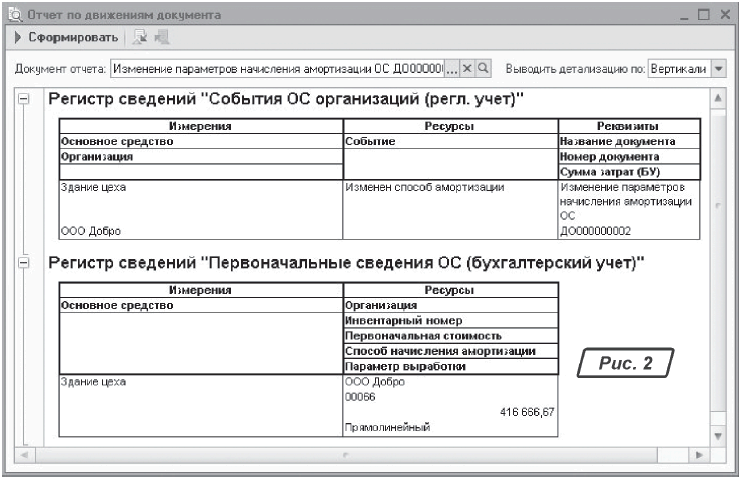The height and width of the screenshot is (479, 740).
Task: Select the 'Прямолинейный' depreciation method cell
Action: pos(386,427)
